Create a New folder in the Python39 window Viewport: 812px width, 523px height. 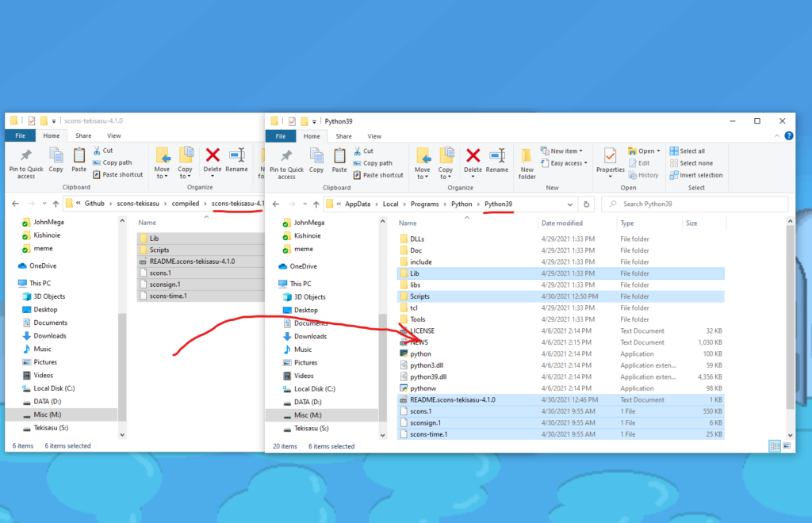click(x=527, y=164)
